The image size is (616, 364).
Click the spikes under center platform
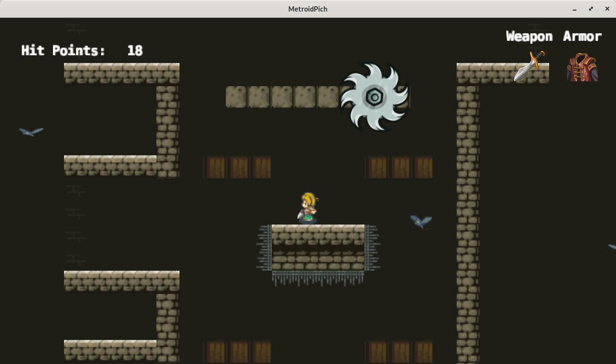tap(318, 278)
